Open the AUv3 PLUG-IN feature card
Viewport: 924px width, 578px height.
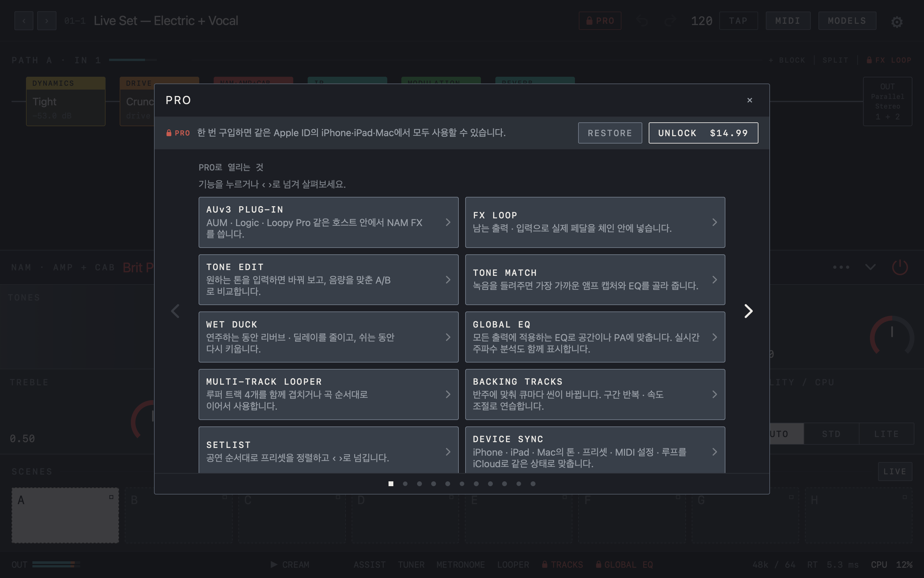[328, 222]
